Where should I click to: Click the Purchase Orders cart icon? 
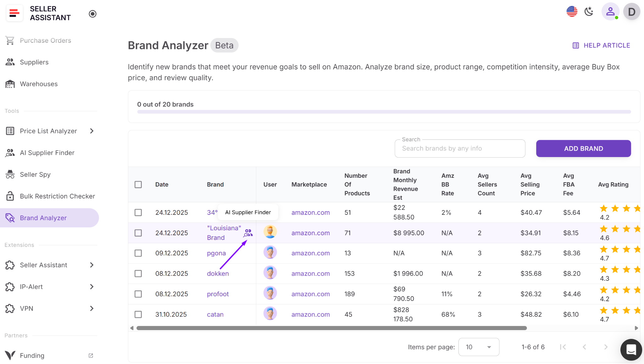click(10, 40)
